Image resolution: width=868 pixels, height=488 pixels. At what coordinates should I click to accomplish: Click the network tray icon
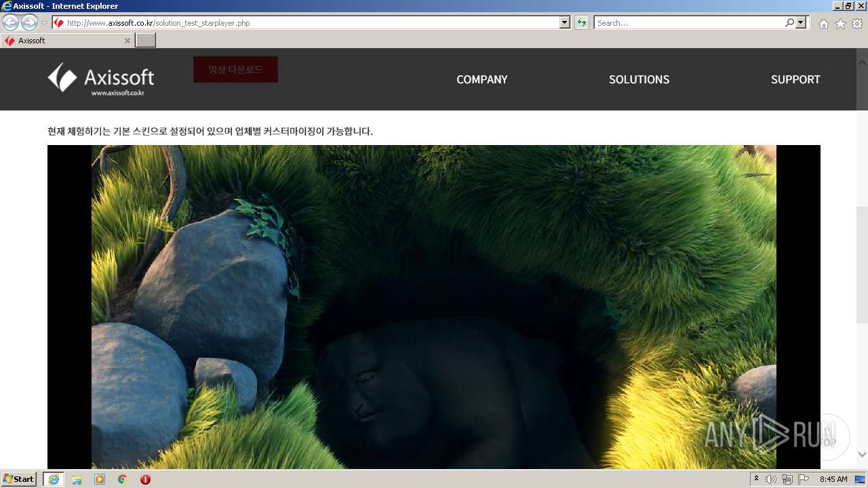click(787, 479)
